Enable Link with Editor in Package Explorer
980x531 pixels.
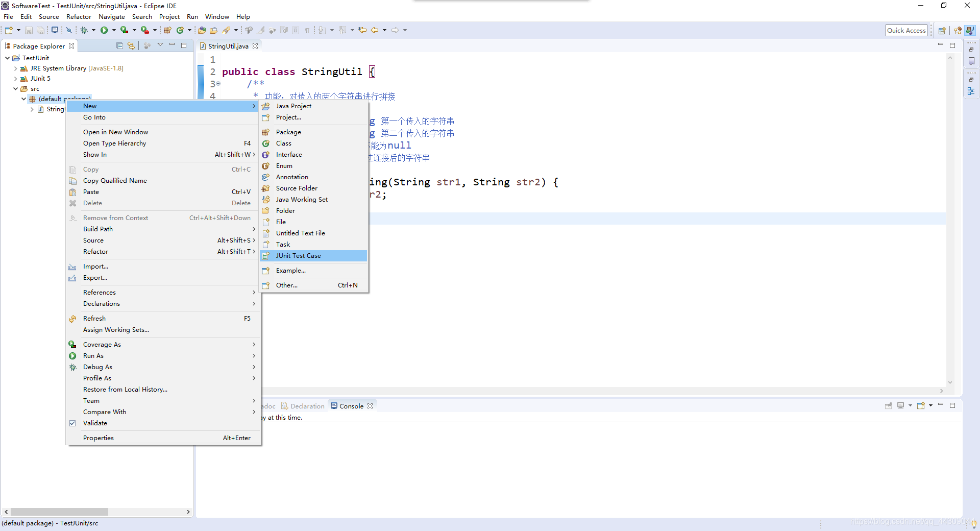click(132, 45)
